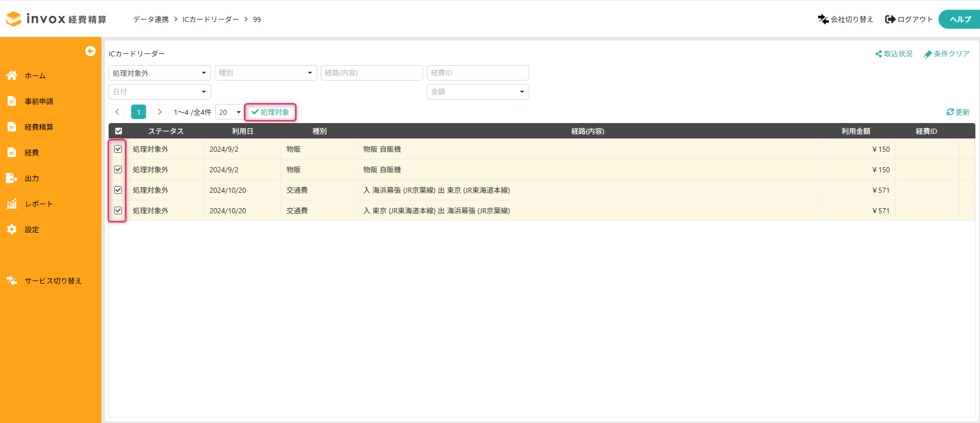
Task: Open the 金額 filter dropdown
Action: [x=477, y=92]
